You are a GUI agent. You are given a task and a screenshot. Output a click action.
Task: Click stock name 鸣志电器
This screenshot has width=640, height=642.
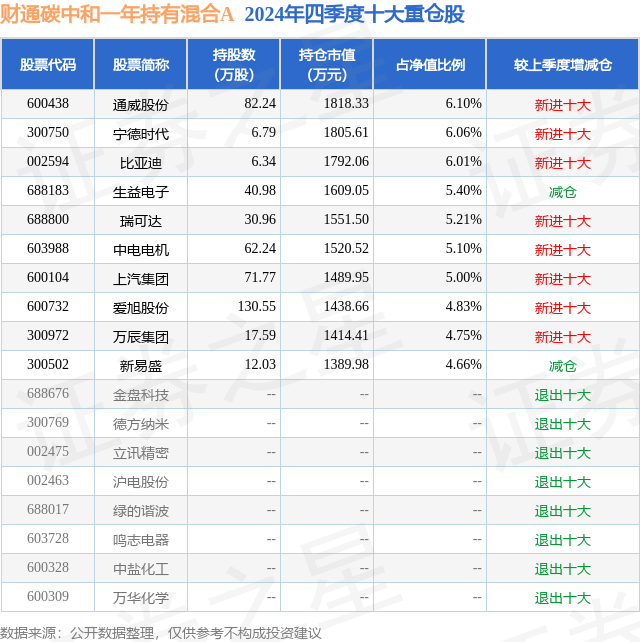point(141,541)
